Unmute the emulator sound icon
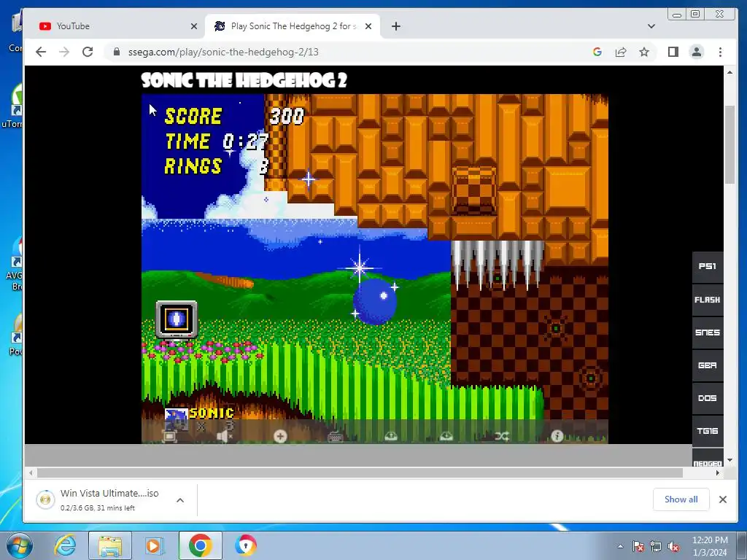747x560 pixels. point(225,436)
